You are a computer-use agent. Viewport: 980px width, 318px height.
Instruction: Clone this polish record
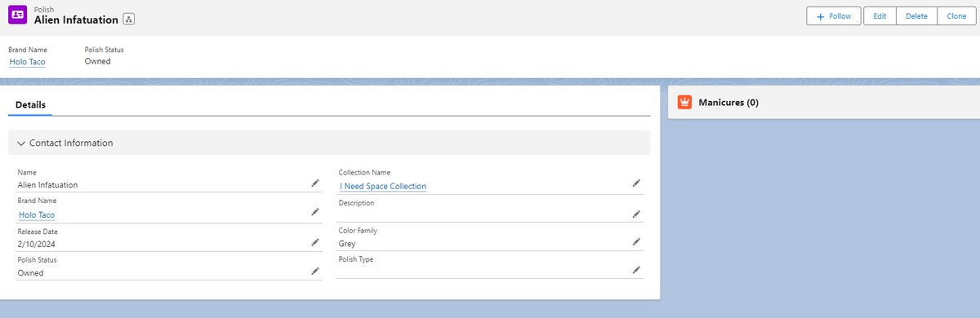[x=956, y=16]
